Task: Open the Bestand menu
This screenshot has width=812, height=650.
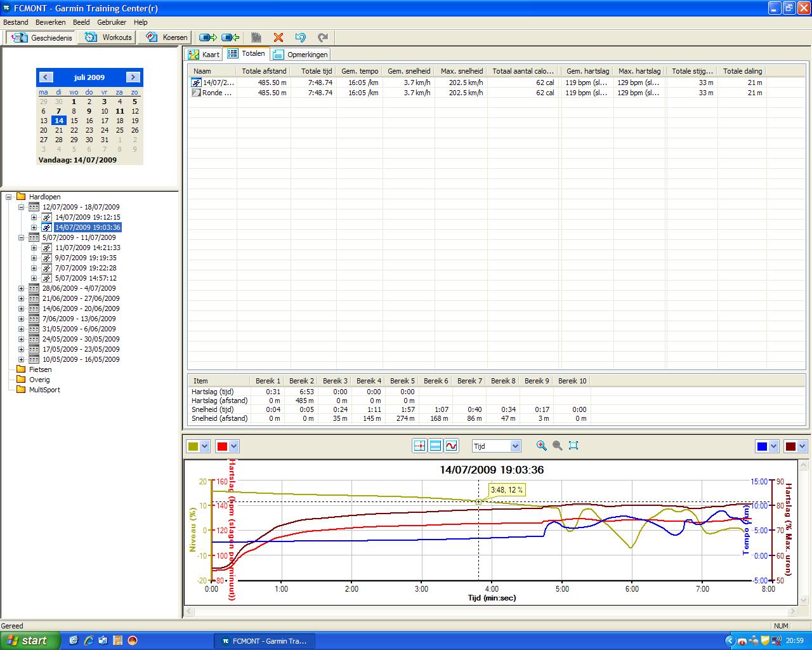Action: pyautogui.click(x=16, y=22)
